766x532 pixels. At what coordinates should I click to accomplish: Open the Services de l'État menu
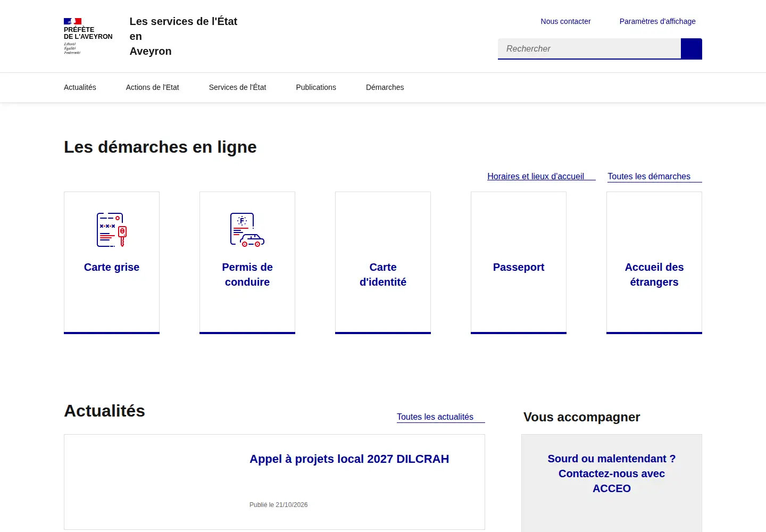click(x=237, y=87)
